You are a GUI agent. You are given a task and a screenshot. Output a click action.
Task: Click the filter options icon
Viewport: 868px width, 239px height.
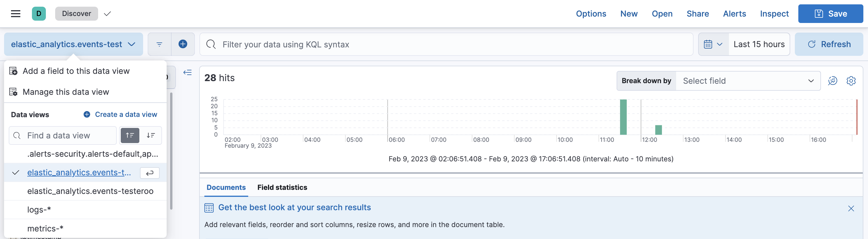159,44
